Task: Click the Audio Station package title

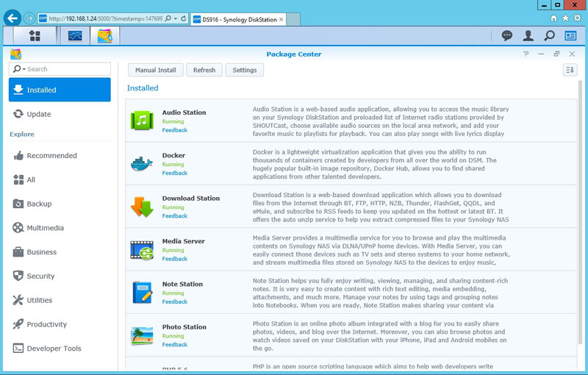Action: [184, 113]
